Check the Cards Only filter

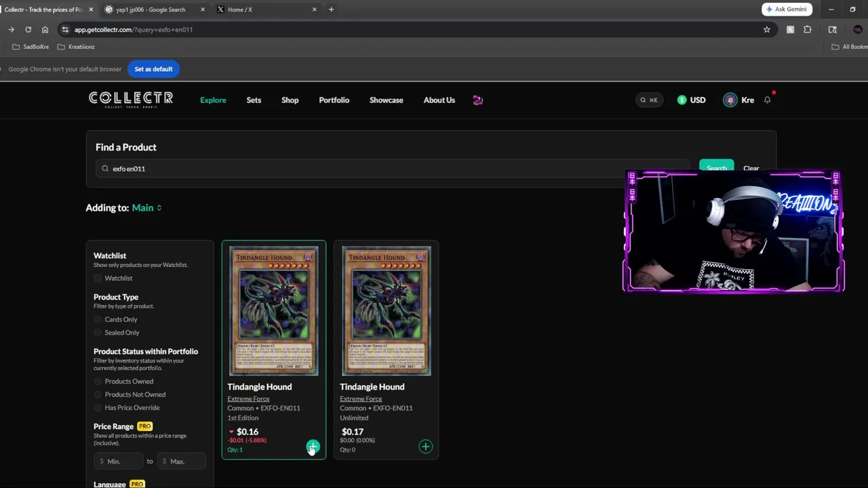98,319
